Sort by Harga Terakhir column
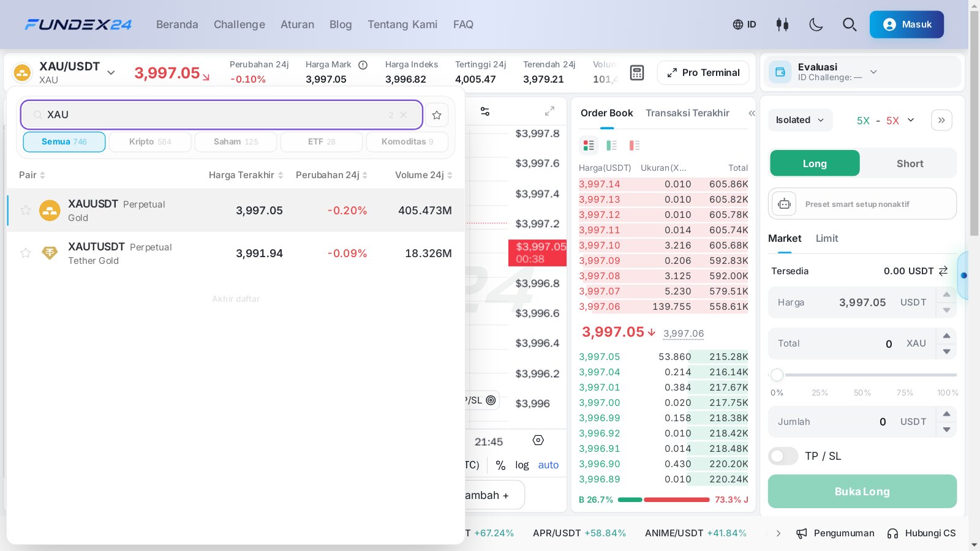This screenshot has width=980, height=551. [x=246, y=175]
